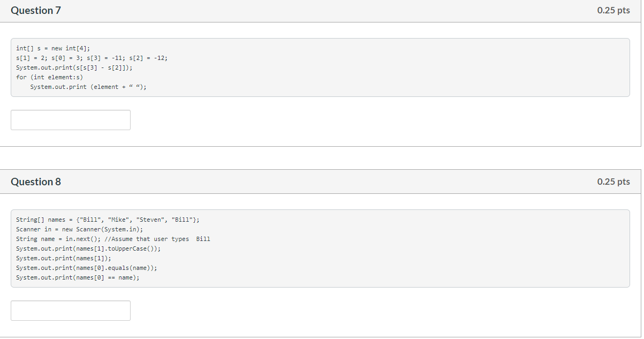Click the 0.25 pts label for Question 7
Image resolution: width=644 pixels, height=339 pixels.
613,10
